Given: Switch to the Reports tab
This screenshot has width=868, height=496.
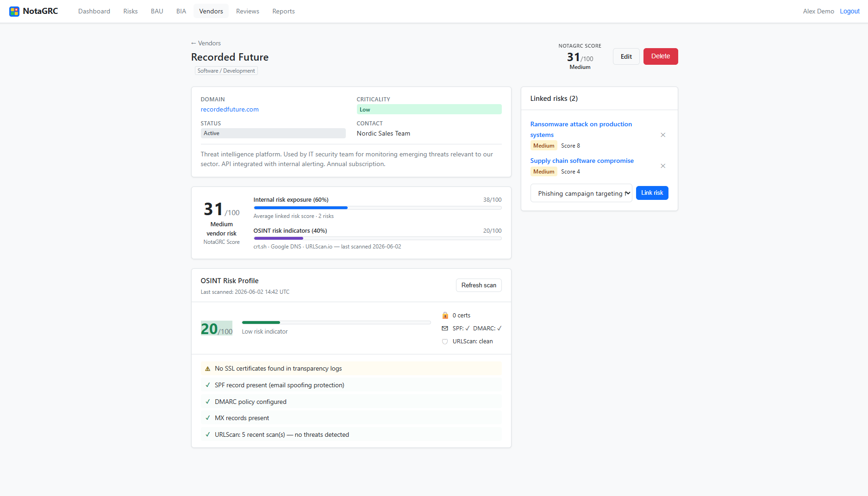Looking at the screenshot, I should tap(283, 11).
